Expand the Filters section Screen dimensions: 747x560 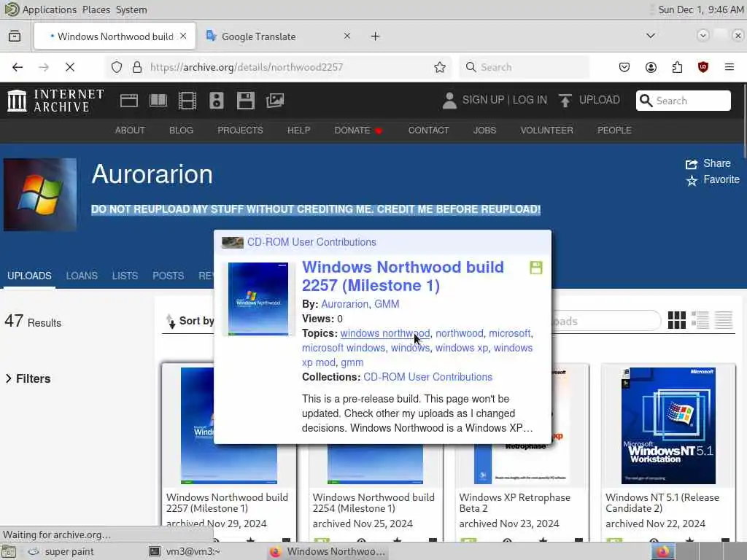coord(28,378)
